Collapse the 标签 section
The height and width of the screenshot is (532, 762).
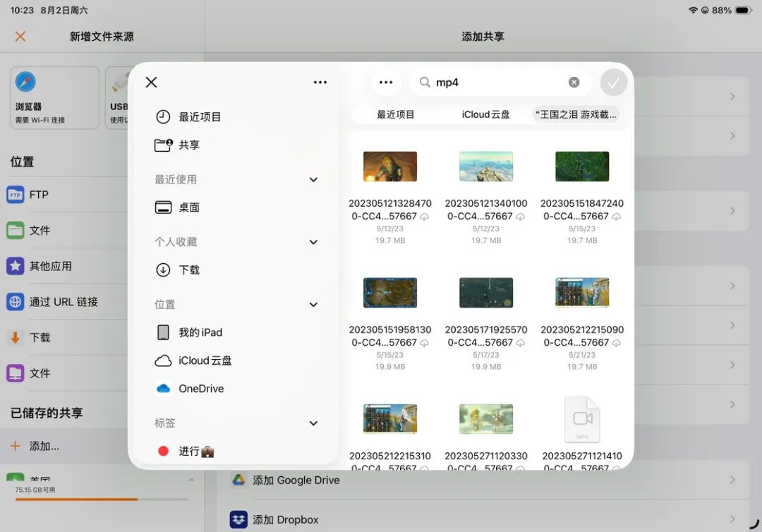pyautogui.click(x=313, y=423)
